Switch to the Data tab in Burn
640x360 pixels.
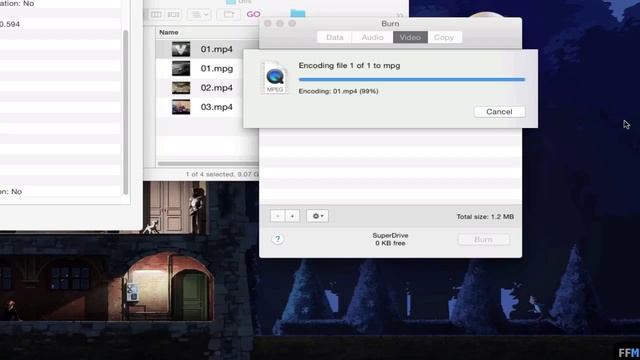335,37
